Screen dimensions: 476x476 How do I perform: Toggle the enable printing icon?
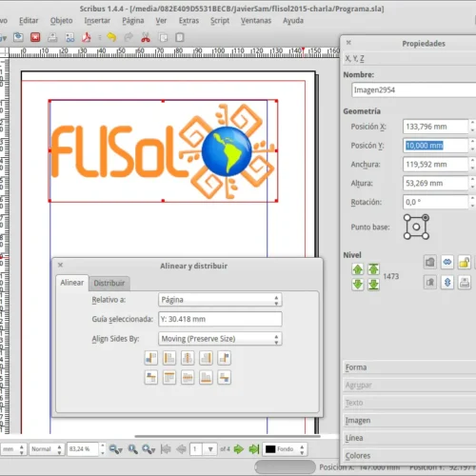465,282
